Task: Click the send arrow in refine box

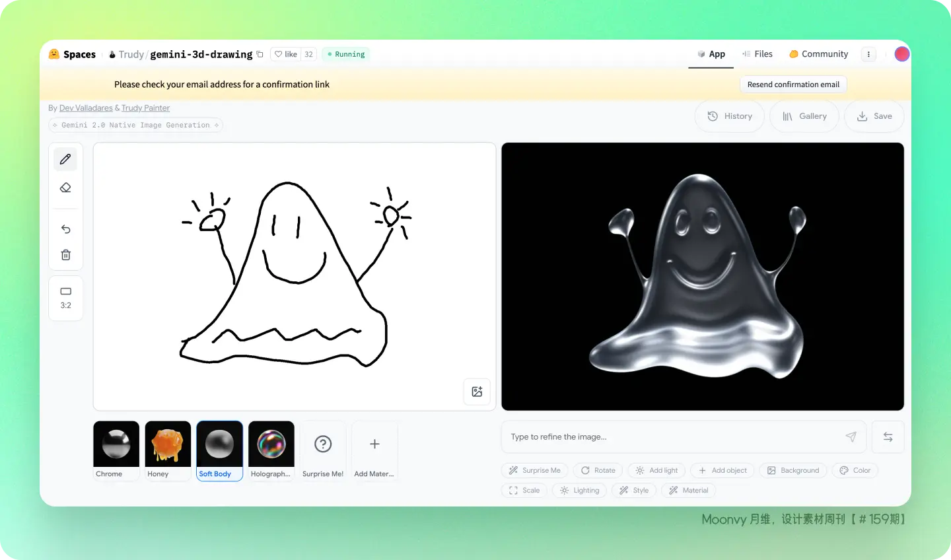Action: (851, 437)
